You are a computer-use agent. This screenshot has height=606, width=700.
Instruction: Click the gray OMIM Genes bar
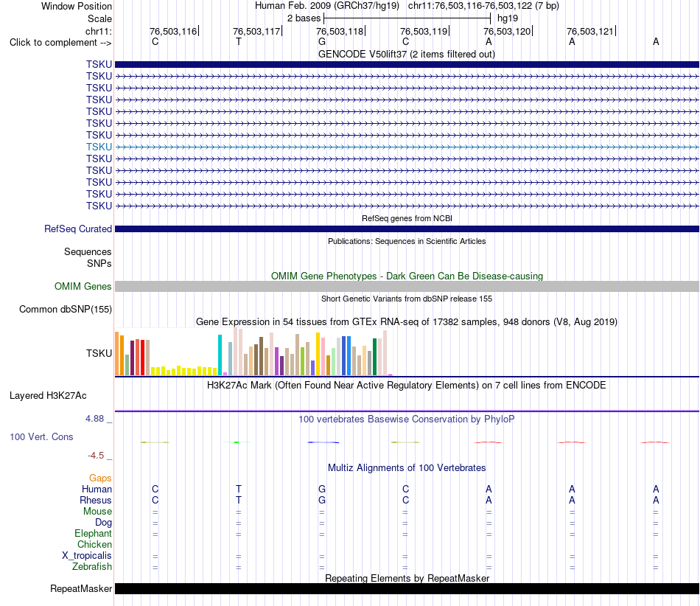tap(407, 286)
